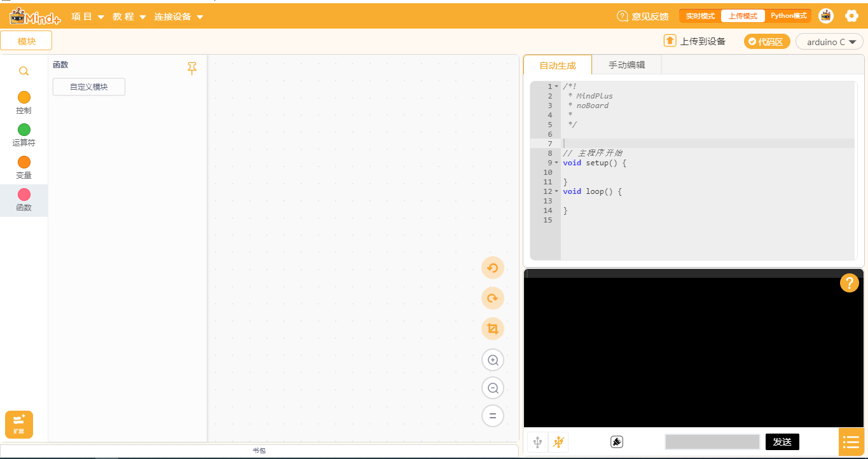This screenshot has width=868, height=459.
Task: Click the crop screenshot icon in workspace
Action: [493, 329]
